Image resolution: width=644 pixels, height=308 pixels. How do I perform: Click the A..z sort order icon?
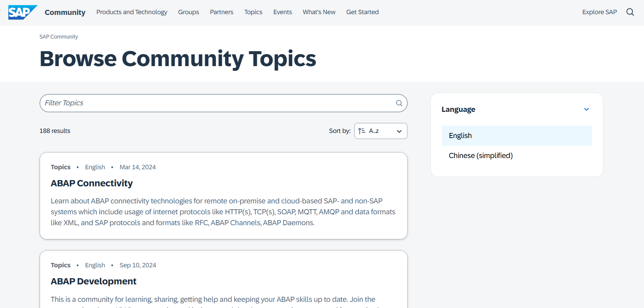pyautogui.click(x=361, y=131)
